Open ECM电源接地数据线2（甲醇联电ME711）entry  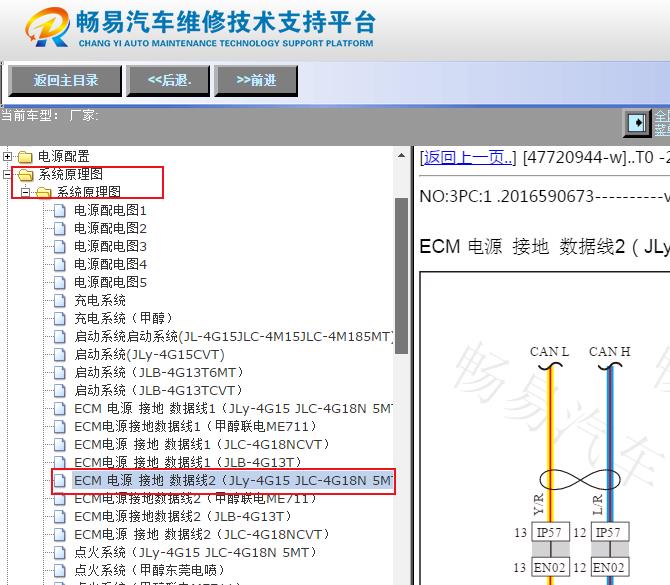(195, 499)
